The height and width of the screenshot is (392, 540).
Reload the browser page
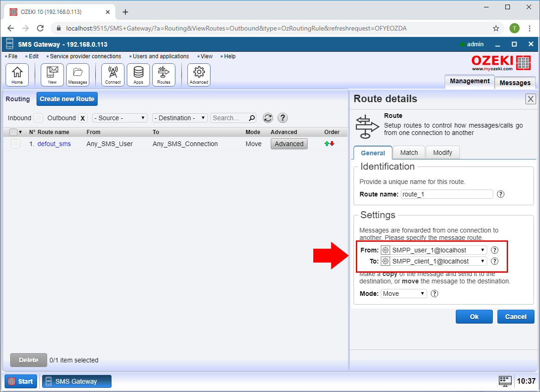coord(40,28)
